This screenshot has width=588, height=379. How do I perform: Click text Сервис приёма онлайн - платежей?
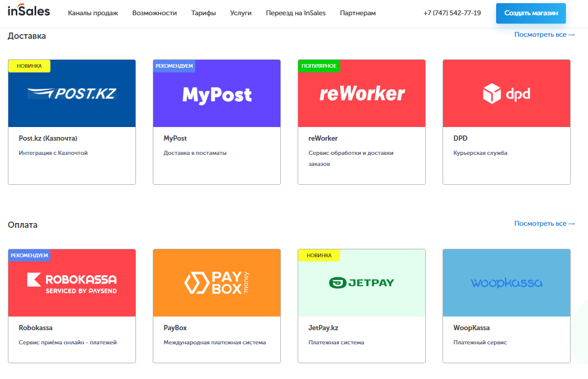68,342
